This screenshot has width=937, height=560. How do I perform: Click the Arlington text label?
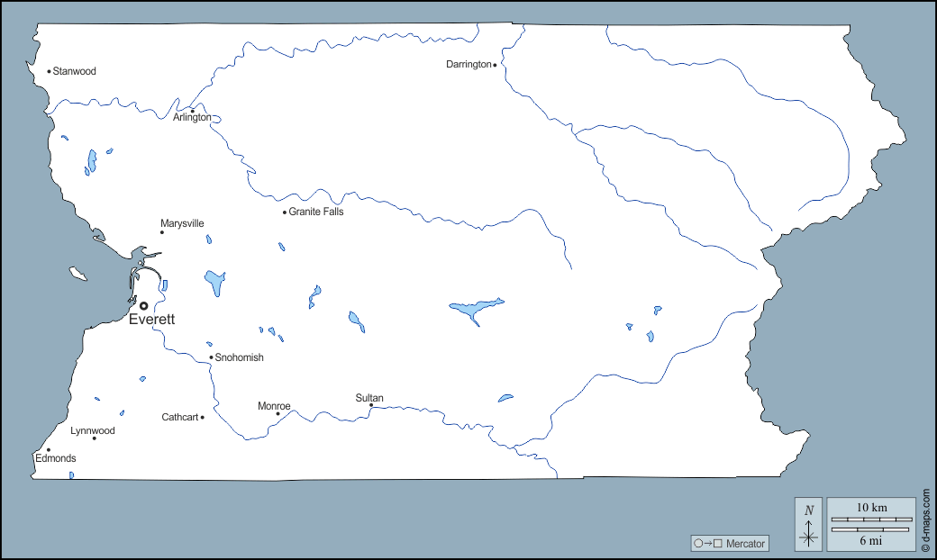tap(193, 118)
